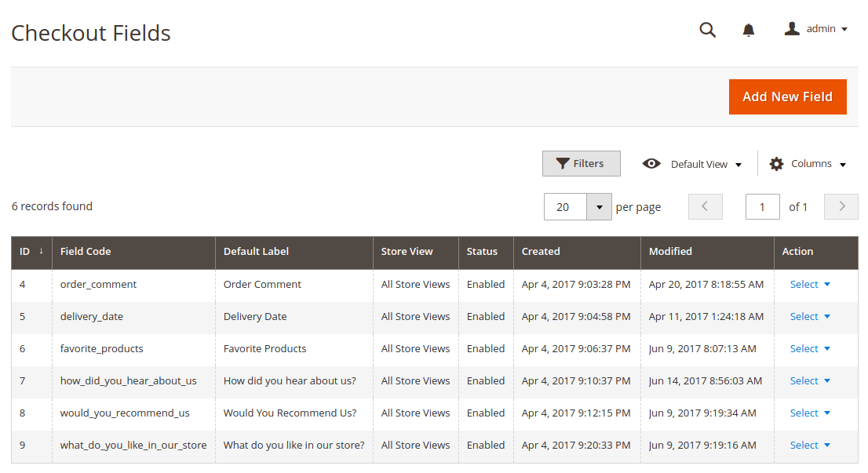Click the Favorite Products default label
This screenshot has width=868, height=473.
(x=265, y=348)
